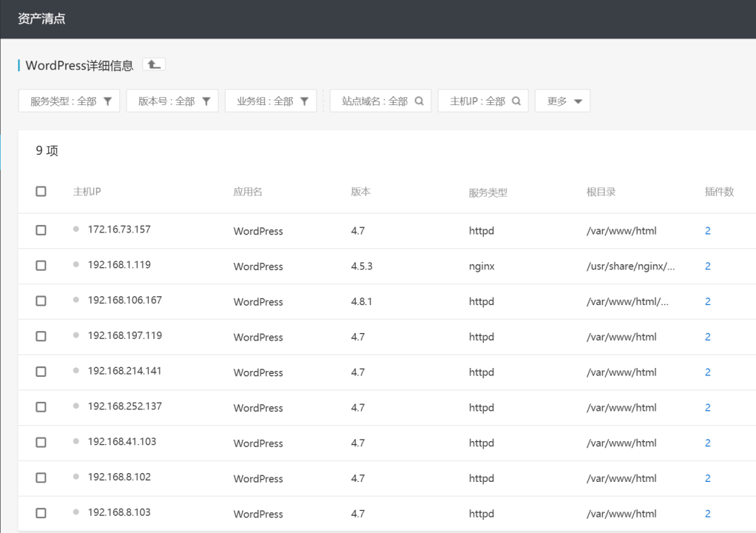Viewport: 756px width, 533px height.
Task: Click the status dot for 192.168.8.102
Action: [76, 477]
